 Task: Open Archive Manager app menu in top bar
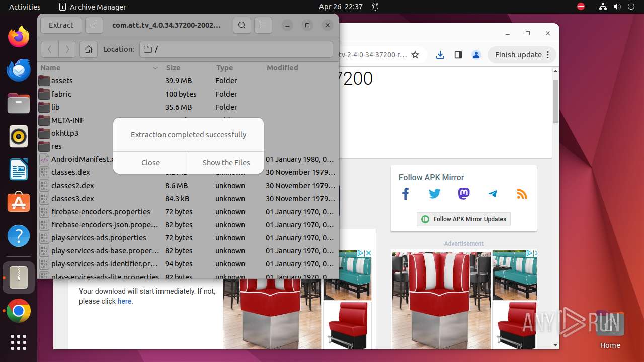93,7
